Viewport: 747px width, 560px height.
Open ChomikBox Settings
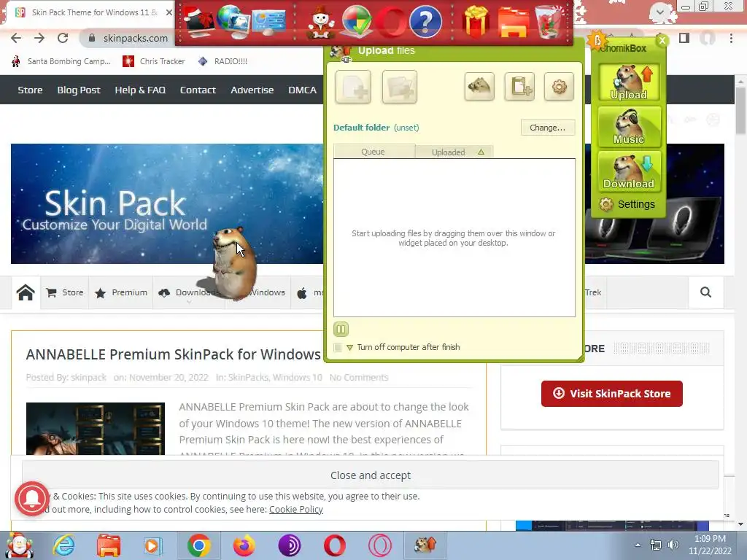627,204
